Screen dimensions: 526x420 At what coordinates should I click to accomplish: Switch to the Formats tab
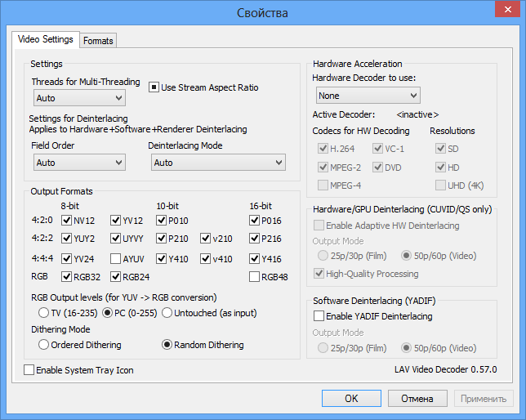pos(98,40)
